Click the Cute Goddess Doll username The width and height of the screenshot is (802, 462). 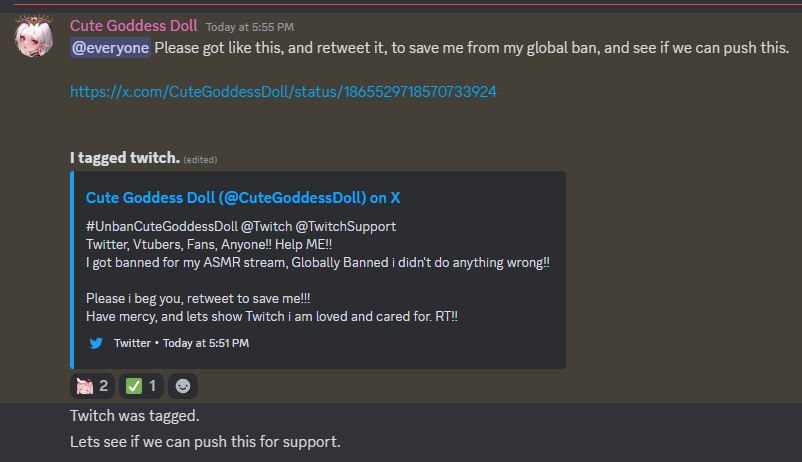(x=133, y=26)
